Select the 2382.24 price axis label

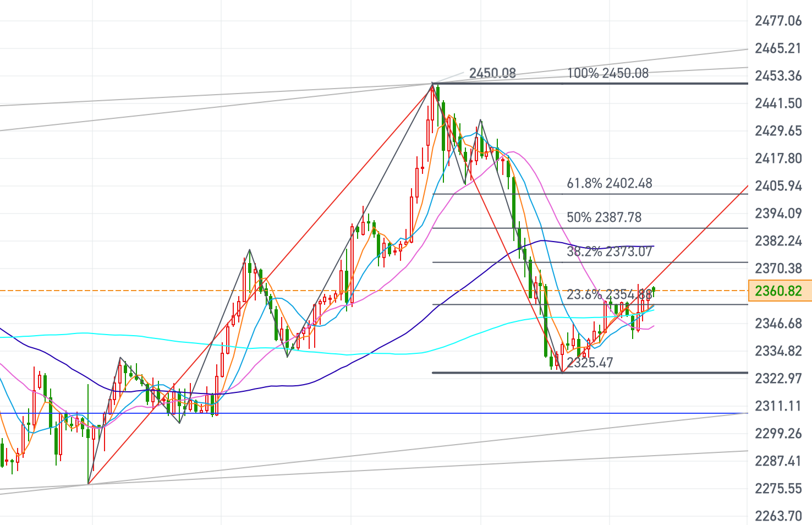[778, 241]
